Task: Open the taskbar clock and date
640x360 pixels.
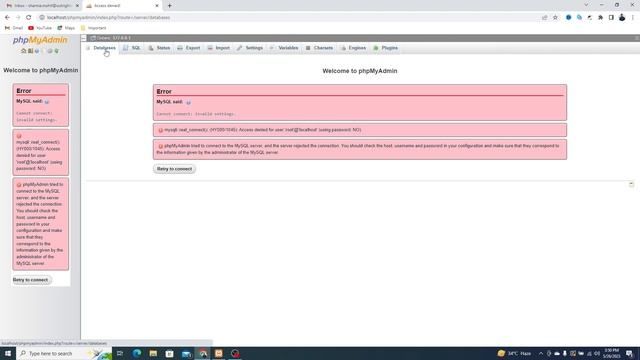Action: tap(611, 353)
